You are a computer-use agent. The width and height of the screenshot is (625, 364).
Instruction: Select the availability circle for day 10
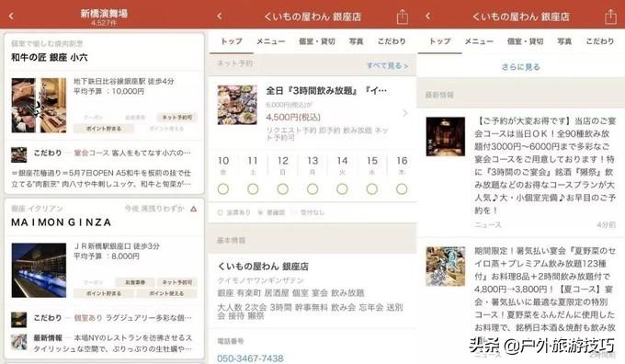223,189
